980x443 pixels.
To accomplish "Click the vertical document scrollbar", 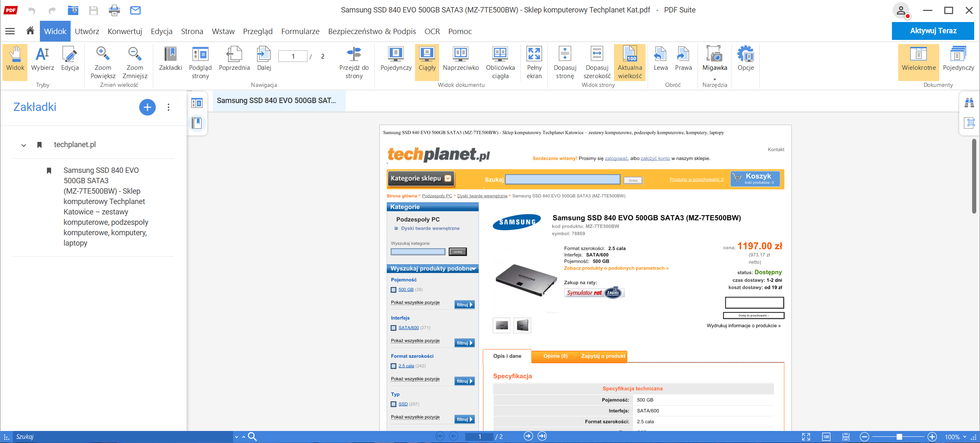I will 974,176.
